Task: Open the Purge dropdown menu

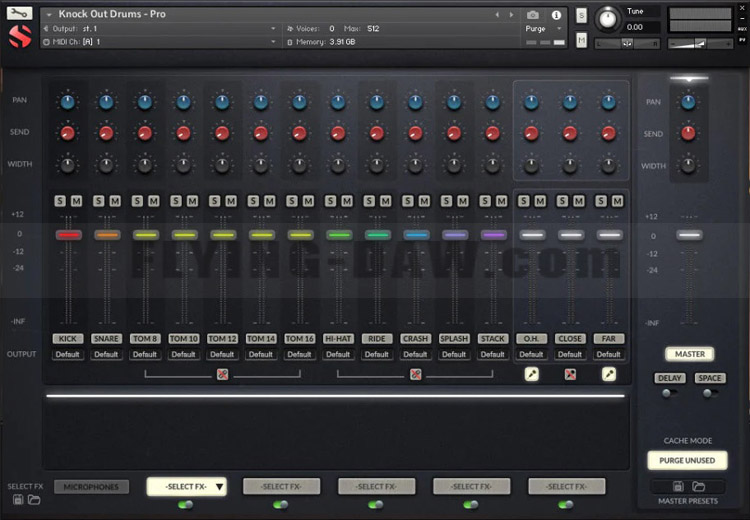Action: [x=543, y=29]
